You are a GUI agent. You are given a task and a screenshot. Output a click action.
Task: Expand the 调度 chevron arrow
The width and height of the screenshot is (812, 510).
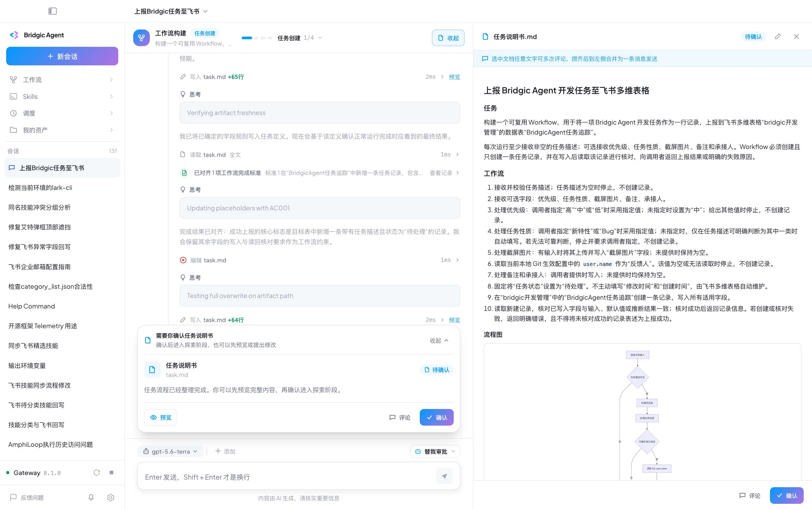(x=112, y=113)
